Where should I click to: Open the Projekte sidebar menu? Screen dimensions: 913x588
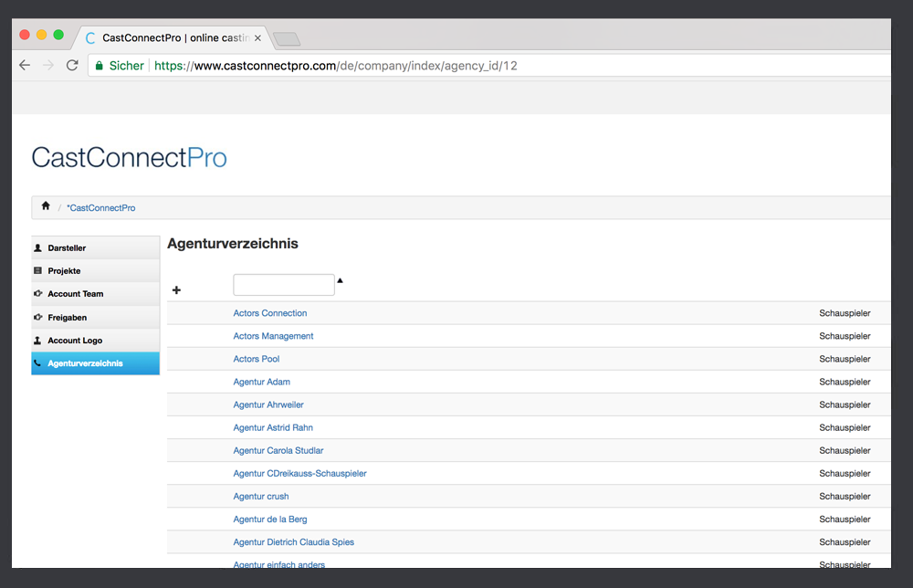coord(96,270)
